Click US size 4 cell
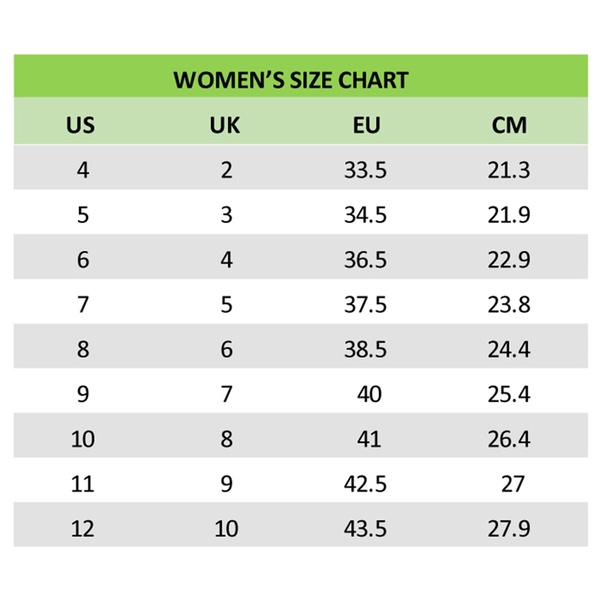600x600 pixels. [x=83, y=170]
